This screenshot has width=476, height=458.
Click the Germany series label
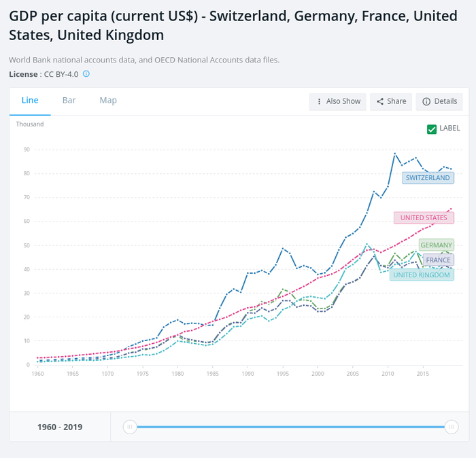[x=436, y=245]
